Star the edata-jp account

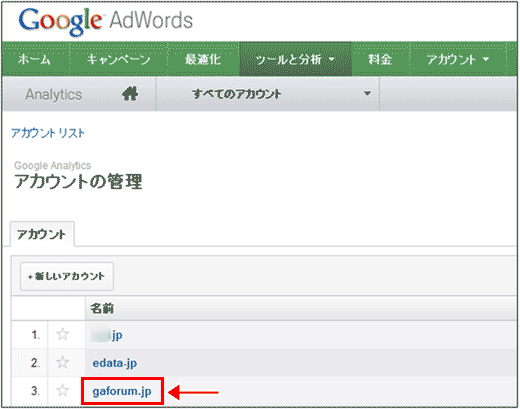point(63,362)
